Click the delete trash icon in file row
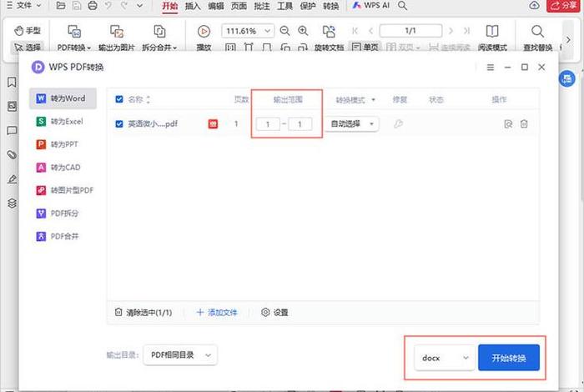 click(524, 124)
